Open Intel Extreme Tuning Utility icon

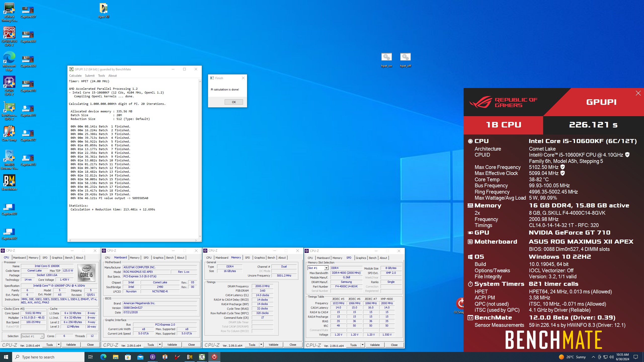coord(9,160)
